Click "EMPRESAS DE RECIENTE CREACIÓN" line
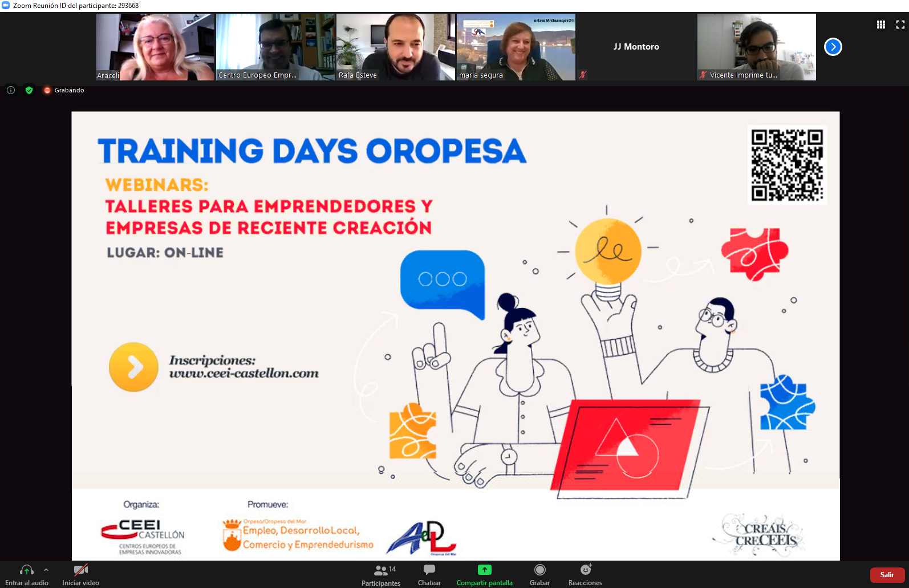 (x=269, y=228)
